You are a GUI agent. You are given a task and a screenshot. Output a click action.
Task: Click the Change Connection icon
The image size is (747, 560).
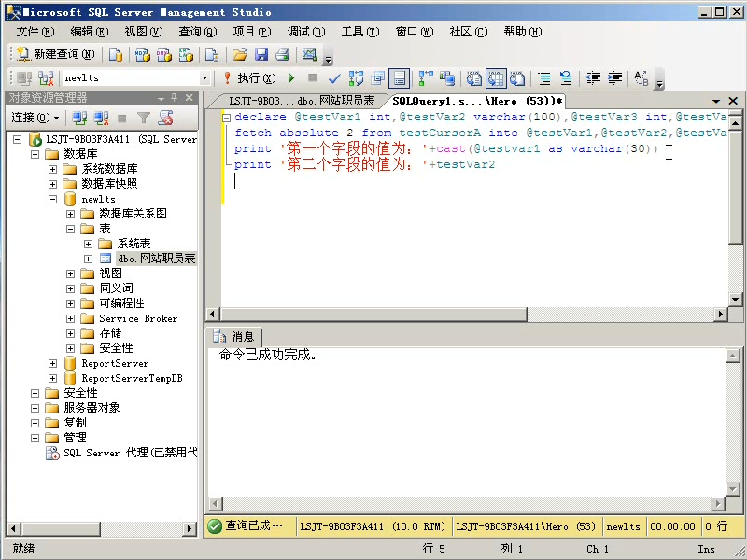point(46,78)
